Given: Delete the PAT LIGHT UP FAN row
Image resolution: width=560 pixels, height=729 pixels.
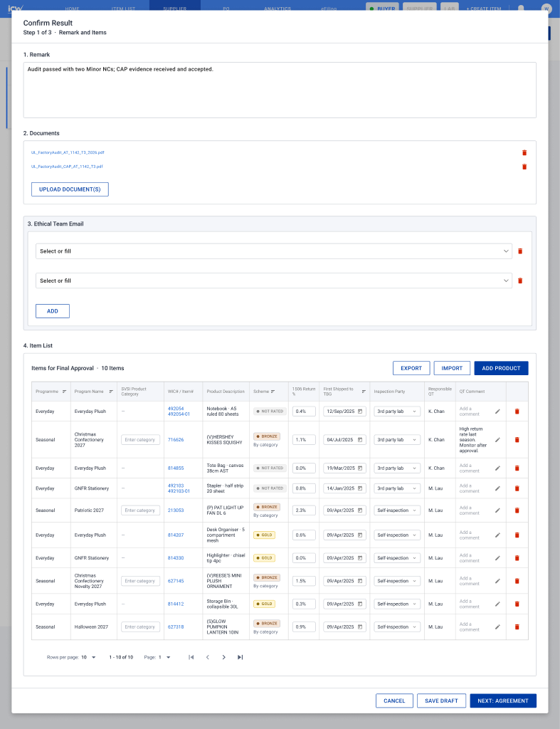Looking at the screenshot, I should click(x=517, y=510).
